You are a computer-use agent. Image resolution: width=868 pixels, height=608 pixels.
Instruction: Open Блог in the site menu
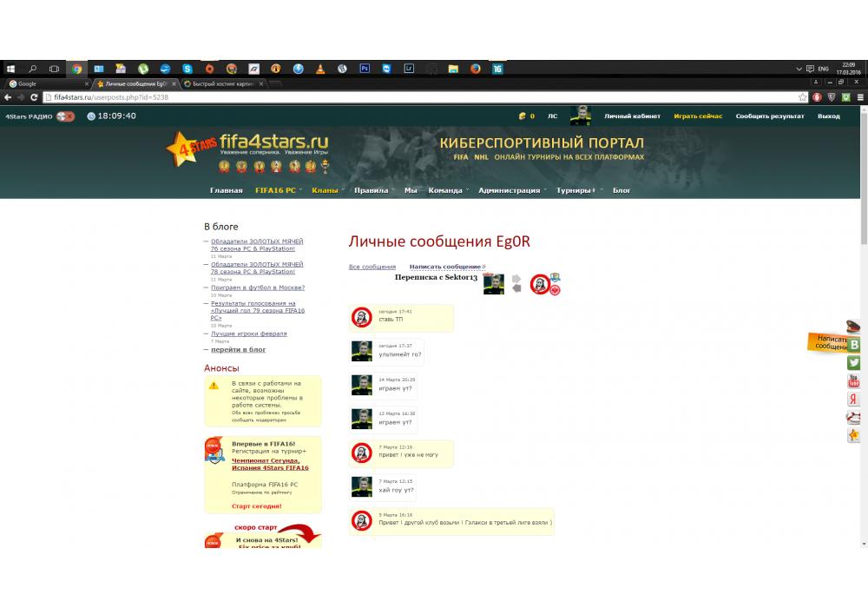[x=621, y=190]
